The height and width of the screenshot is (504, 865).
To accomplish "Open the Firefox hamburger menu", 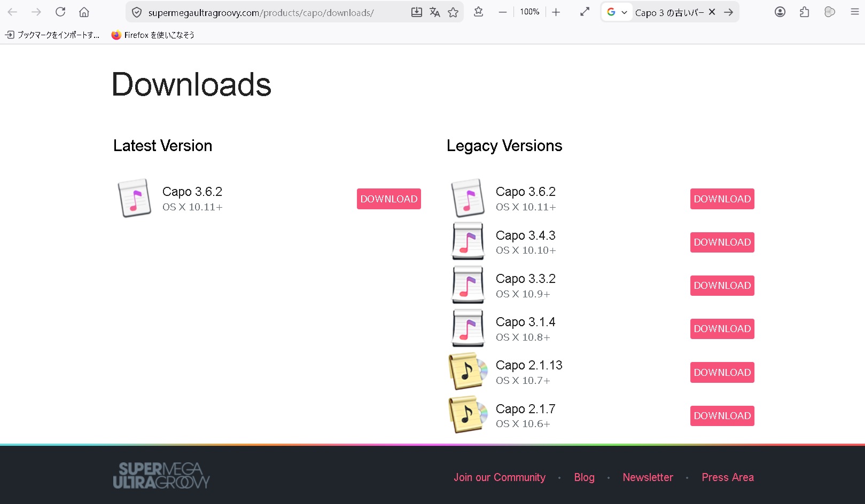I will (x=854, y=12).
